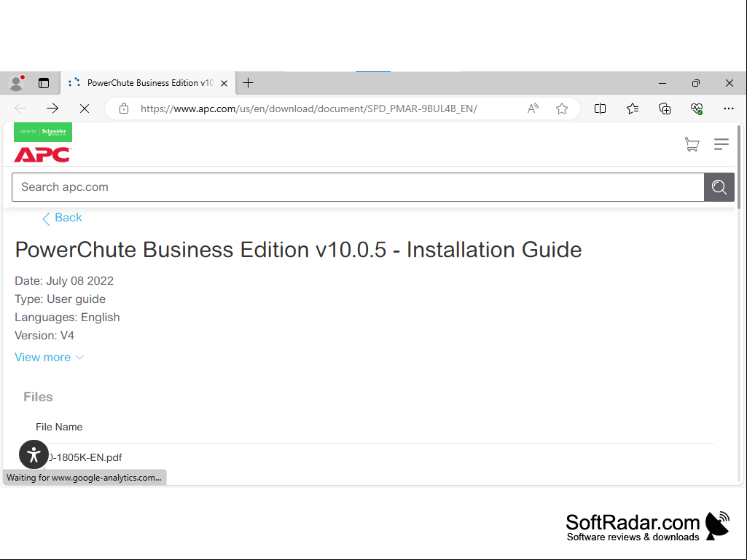Screen dimensions: 747x560
Task: Click the 'File Name' column header
Action: (59, 427)
